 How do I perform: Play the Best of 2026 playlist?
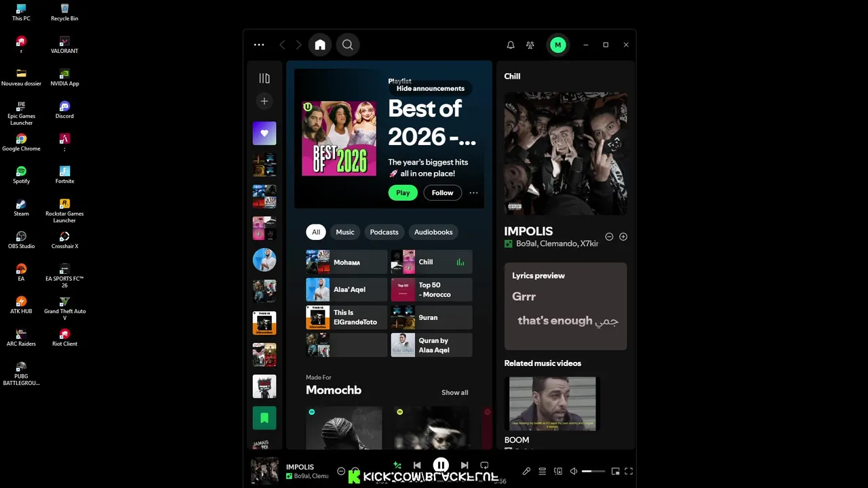pos(403,192)
